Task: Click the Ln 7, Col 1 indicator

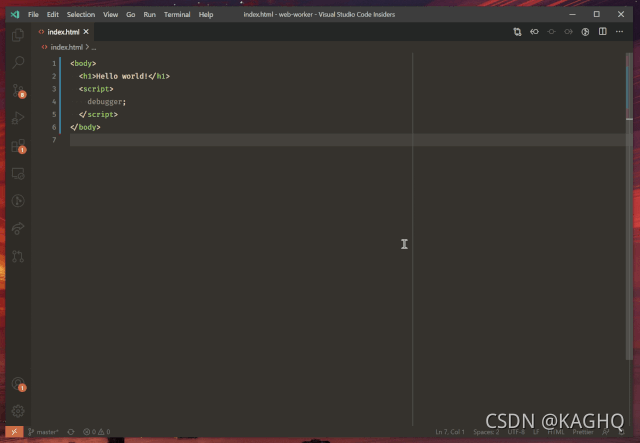Action: pyautogui.click(x=450, y=432)
